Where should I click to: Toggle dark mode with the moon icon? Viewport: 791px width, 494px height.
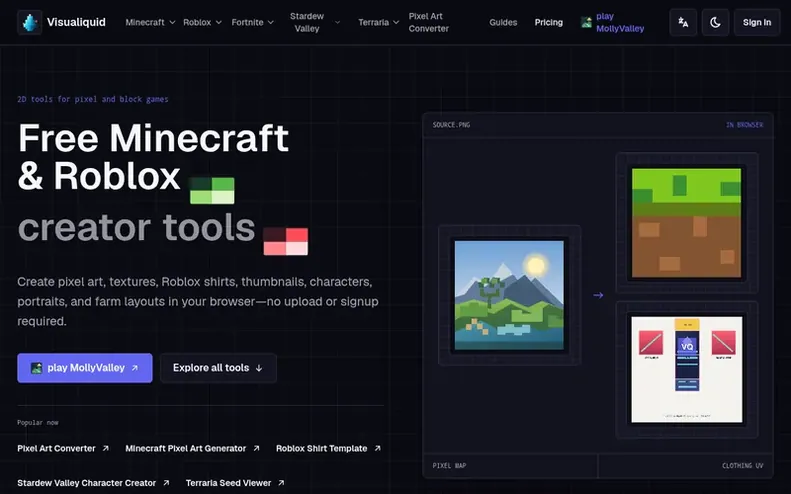point(715,22)
